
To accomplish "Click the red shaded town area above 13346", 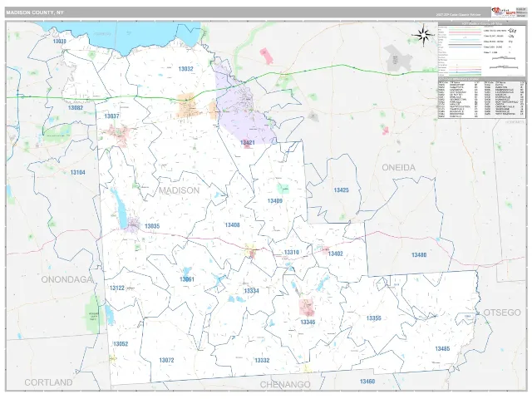I will (307, 308).
